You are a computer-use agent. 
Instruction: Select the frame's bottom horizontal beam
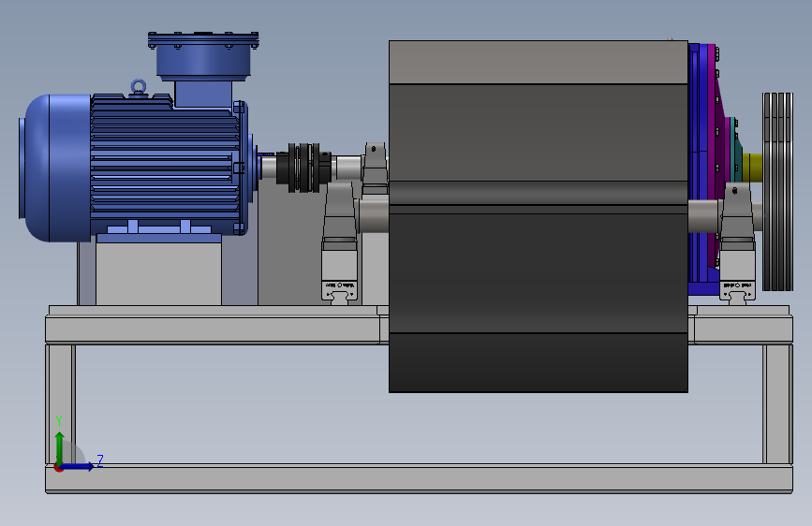[x=419, y=478]
